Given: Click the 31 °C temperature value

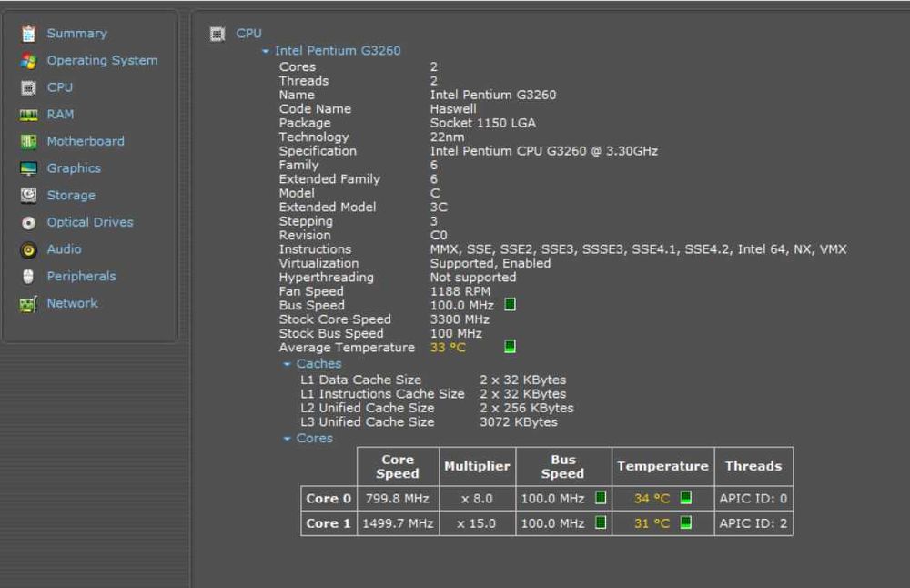Looking at the screenshot, I should (x=652, y=523).
